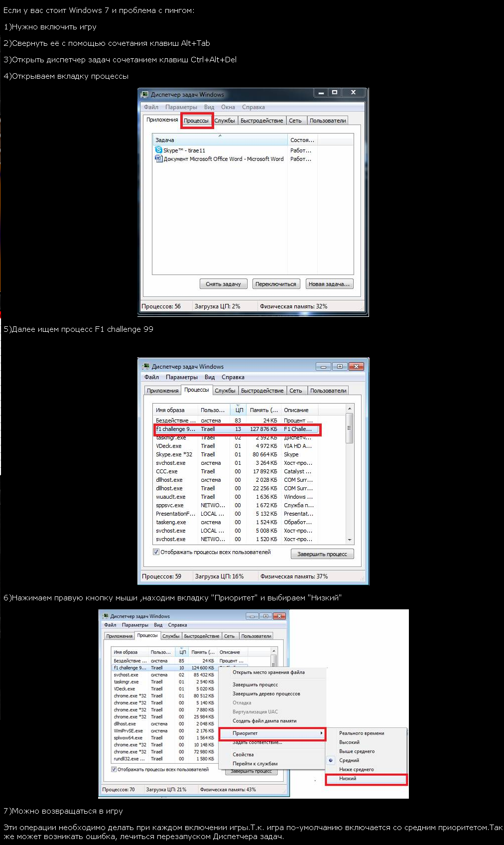Screen dimensions: 504x845
Task: Click the scroll-up arrow in the 70-process list
Action: 273,651
